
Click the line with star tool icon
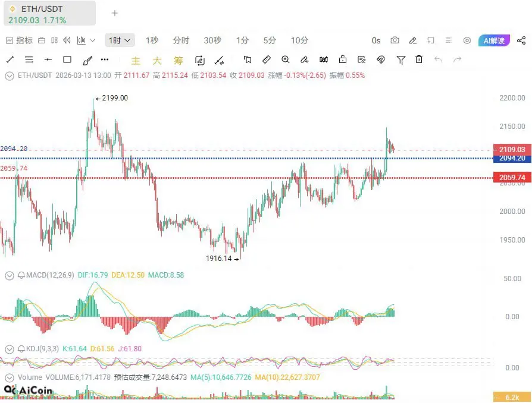[219, 61]
